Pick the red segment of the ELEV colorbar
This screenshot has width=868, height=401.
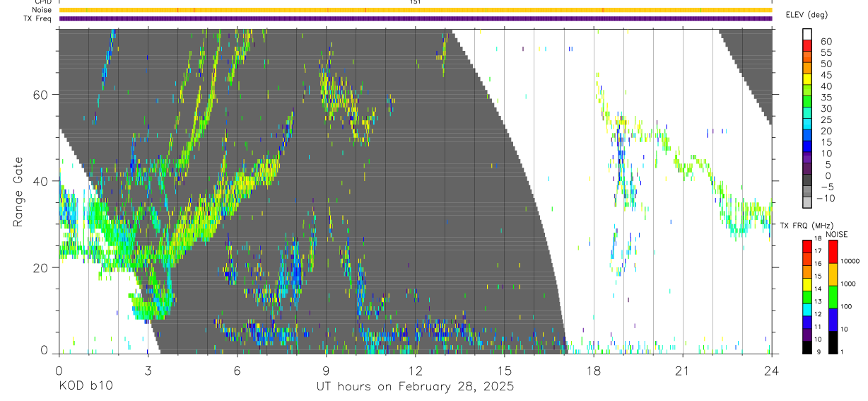click(807, 45)
